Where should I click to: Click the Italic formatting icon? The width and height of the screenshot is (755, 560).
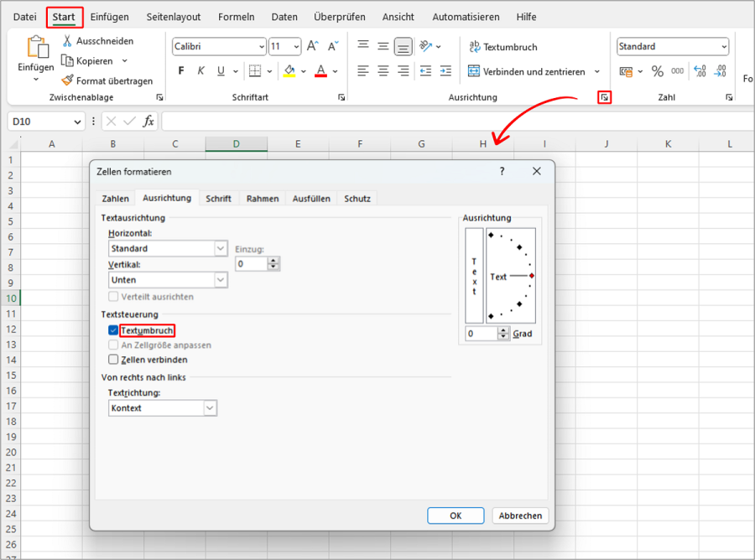201,71
